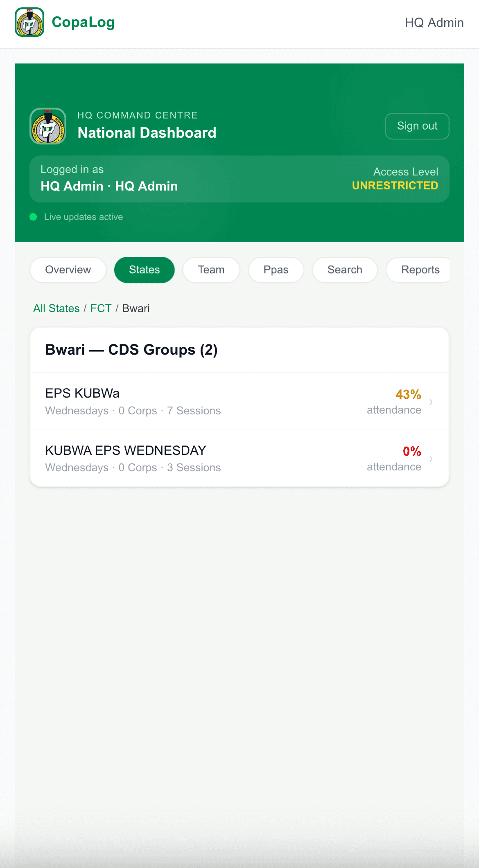Open the Reports tab
This screenshot has height=868, width=479.
pyautogui.click(x=418, y=270)
